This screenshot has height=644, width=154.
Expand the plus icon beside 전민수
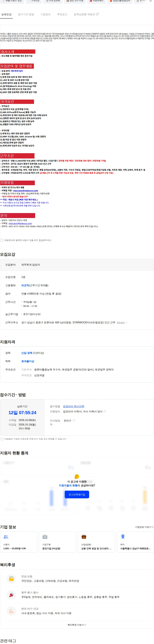[x=74, y=421]
